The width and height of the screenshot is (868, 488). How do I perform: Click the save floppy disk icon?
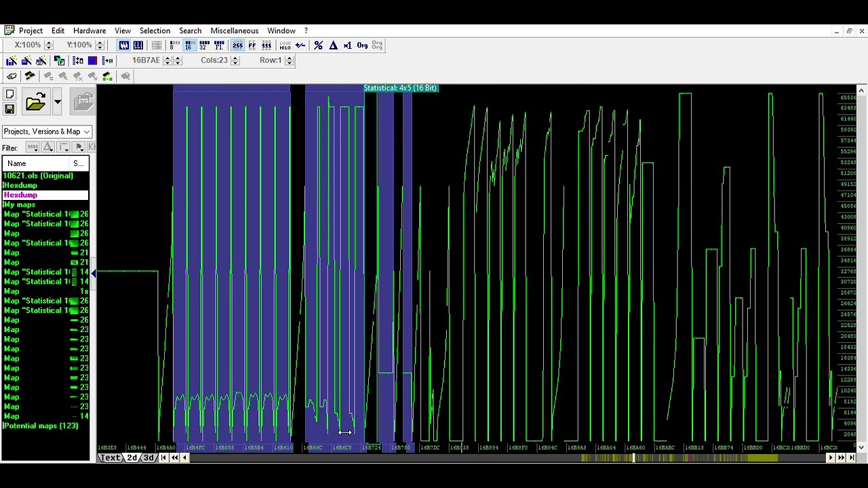tap(9, 108)
